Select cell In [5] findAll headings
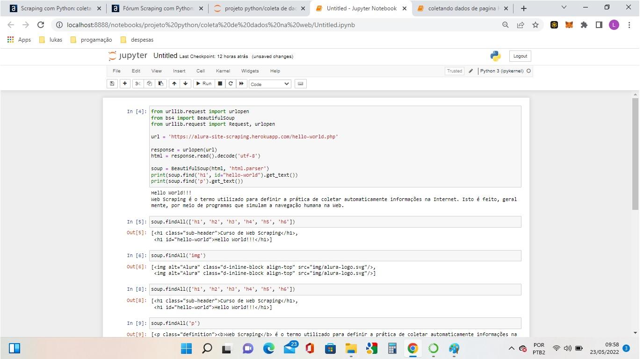The height and width of the screenshot is (359, 644). 335,222
